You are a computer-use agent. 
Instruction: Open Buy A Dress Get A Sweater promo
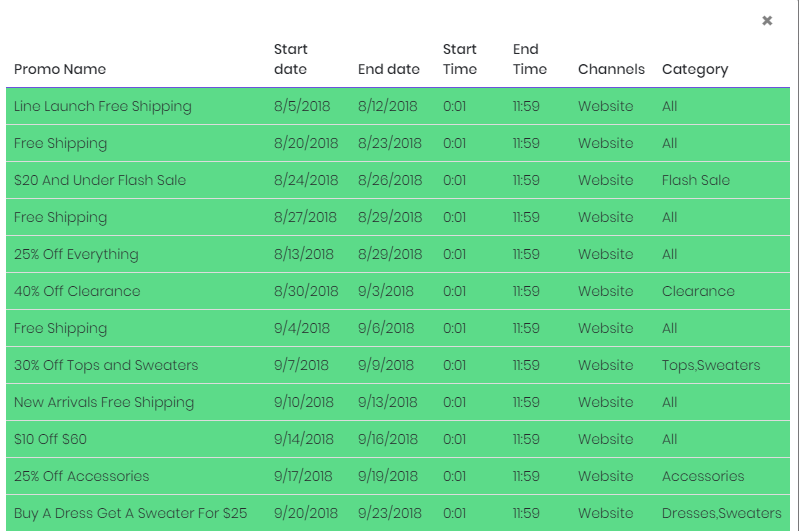click(130, 513)
